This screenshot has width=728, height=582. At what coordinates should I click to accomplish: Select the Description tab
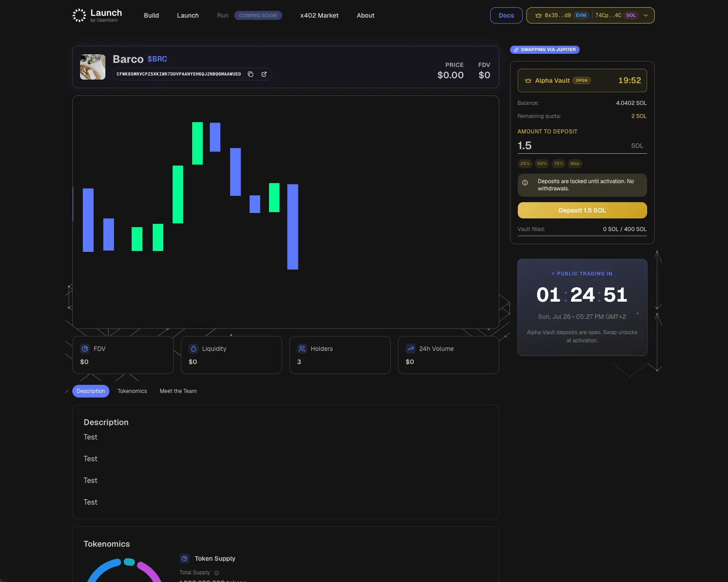91,391
